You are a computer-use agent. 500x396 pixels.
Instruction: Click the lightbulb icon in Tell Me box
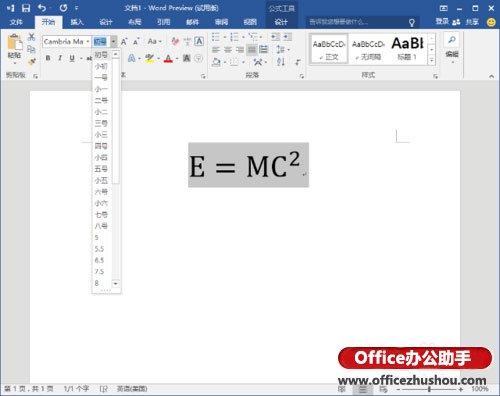412,22
